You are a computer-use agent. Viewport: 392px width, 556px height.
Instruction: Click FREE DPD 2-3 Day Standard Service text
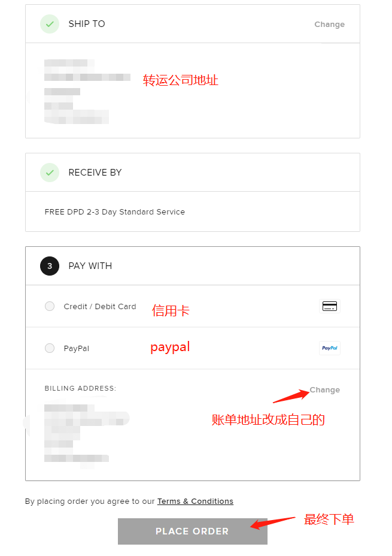coord(115,212)
